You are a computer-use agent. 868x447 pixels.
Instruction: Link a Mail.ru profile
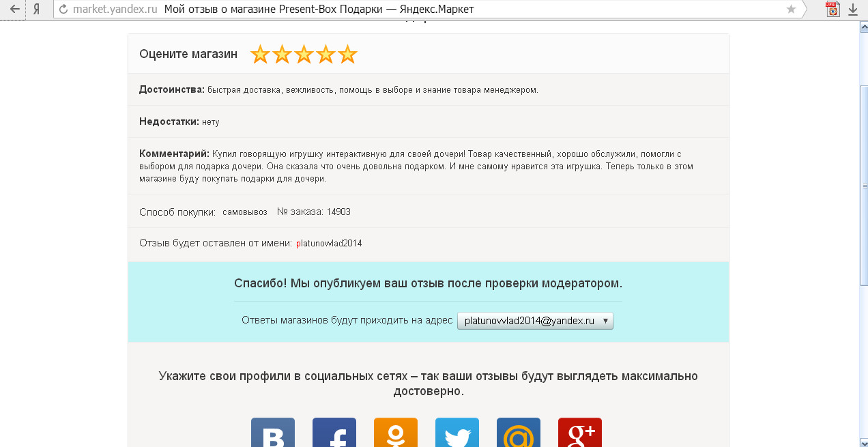pyautogui.click(x=519, y=433)
